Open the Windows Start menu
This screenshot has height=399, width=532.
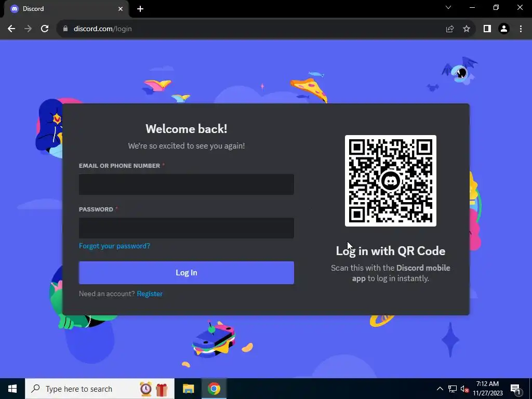(12, 389)
